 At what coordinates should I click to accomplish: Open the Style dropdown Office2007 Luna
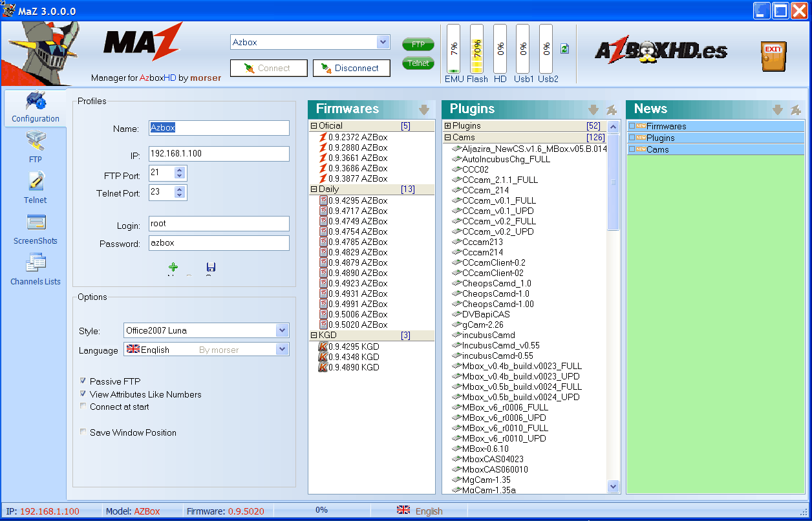(282, 330)
